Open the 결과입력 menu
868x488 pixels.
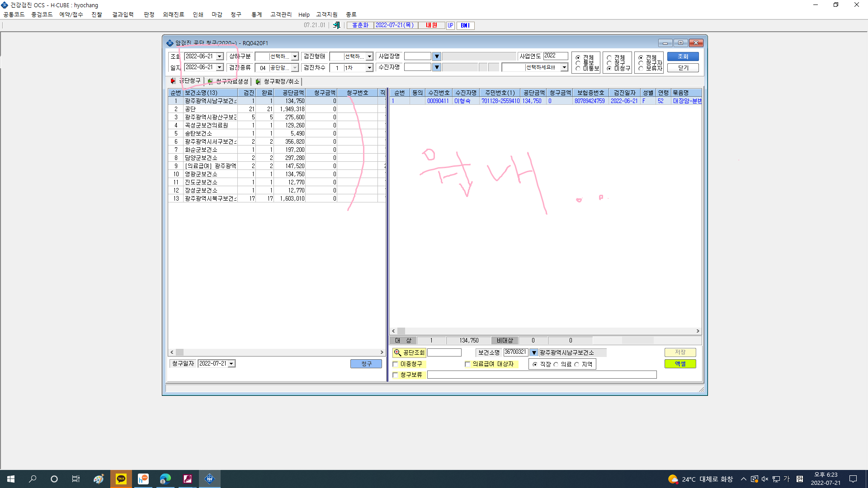pos(123,14)
